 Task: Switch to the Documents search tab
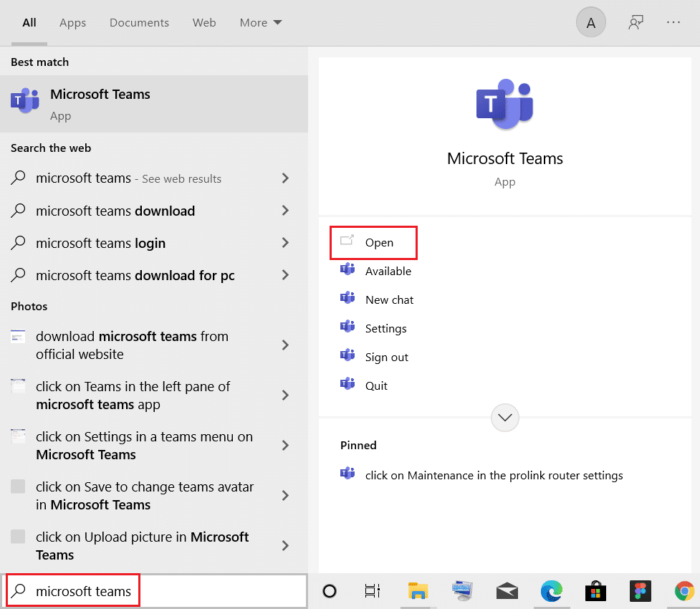click(x=139, y=22)
